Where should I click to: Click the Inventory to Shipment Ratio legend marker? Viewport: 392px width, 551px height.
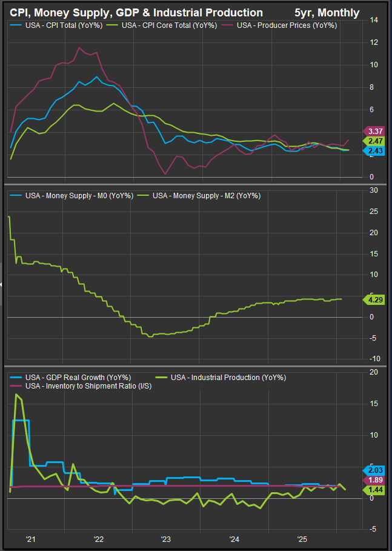click(17, 386)
